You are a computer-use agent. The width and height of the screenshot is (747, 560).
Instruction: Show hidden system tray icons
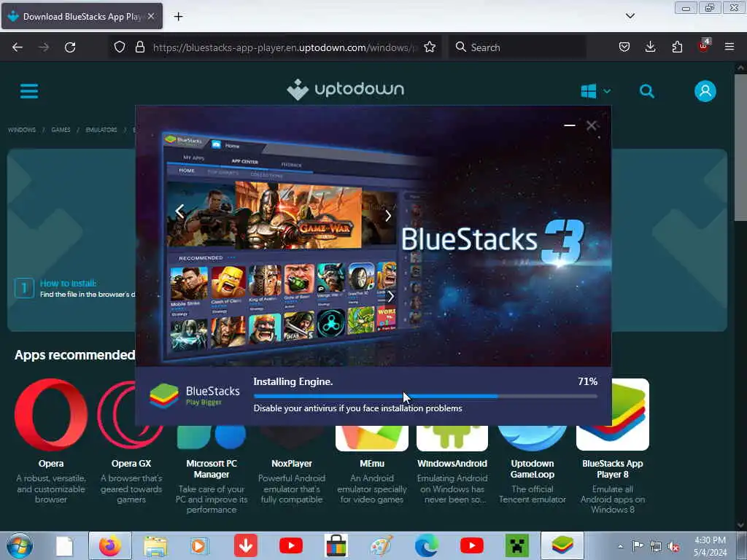tap(620, 546)
